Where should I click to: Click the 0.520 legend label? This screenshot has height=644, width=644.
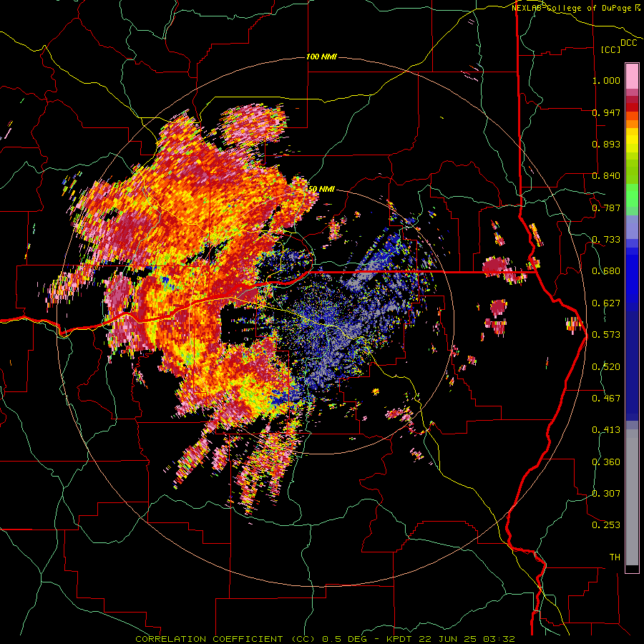click(606, 367)
